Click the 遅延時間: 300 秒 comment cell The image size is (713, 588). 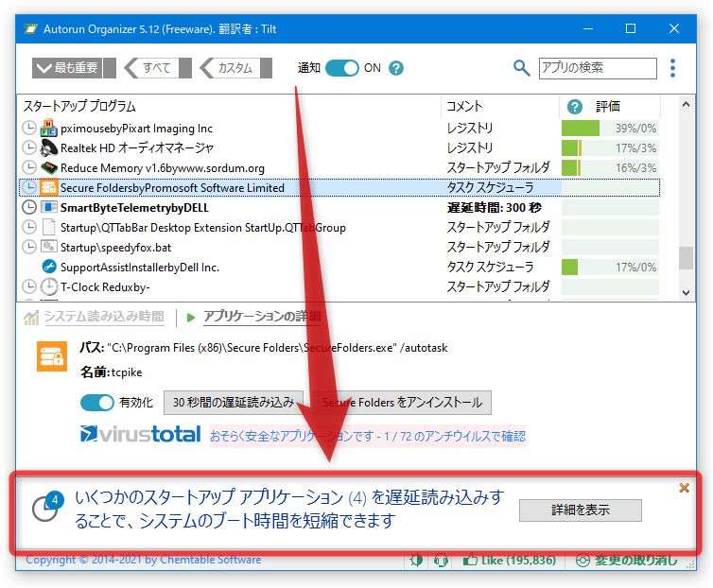(x=494, y=208)
